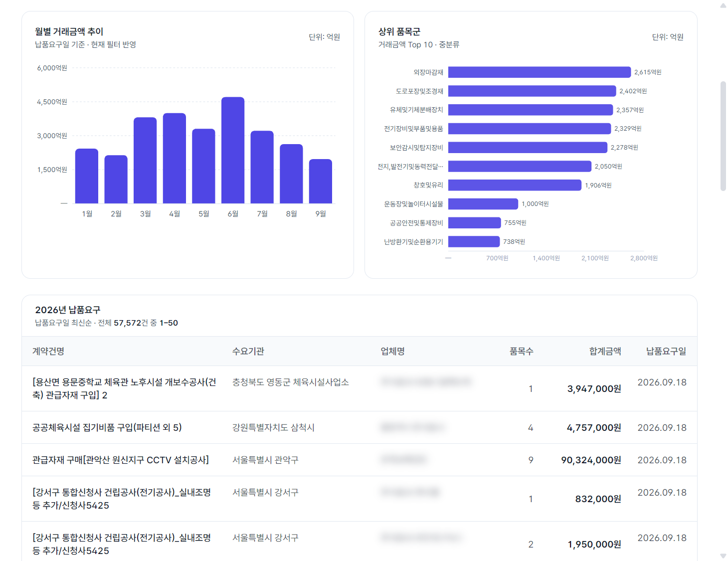Click the 서울특별시 관악구 agency cell
Screen dimensions: 728x561
coord(265,460)
